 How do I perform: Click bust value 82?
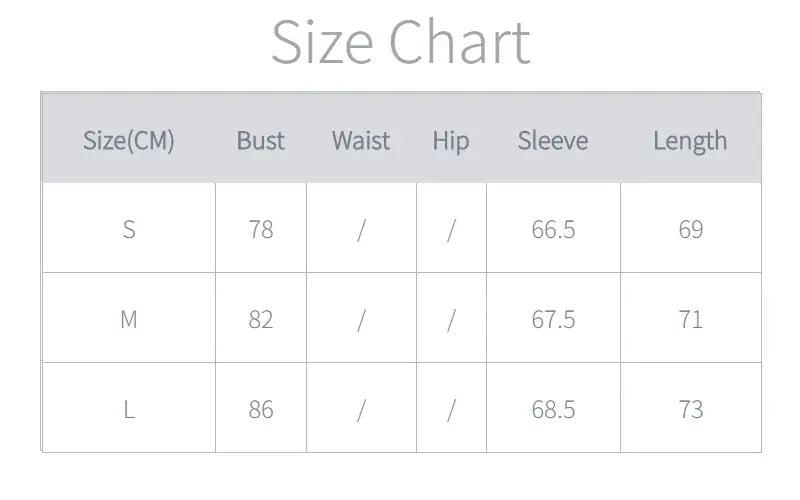[261, 319]
